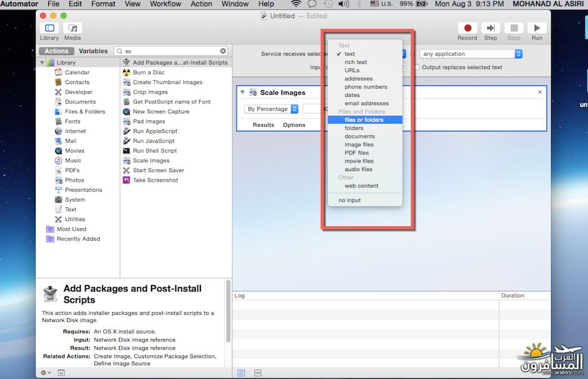This screenshot has height=379, width=588.
Task: Open the any application dropdown
Action: [471, 54]
